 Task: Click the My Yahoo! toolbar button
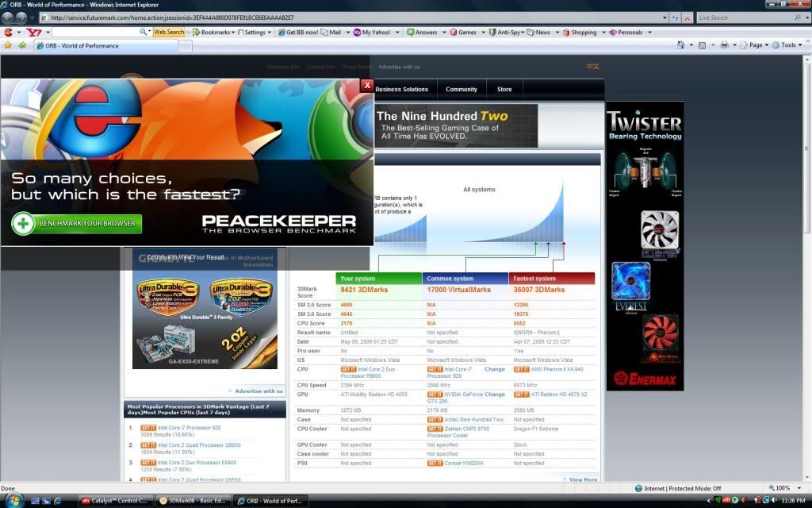point(372,32)
